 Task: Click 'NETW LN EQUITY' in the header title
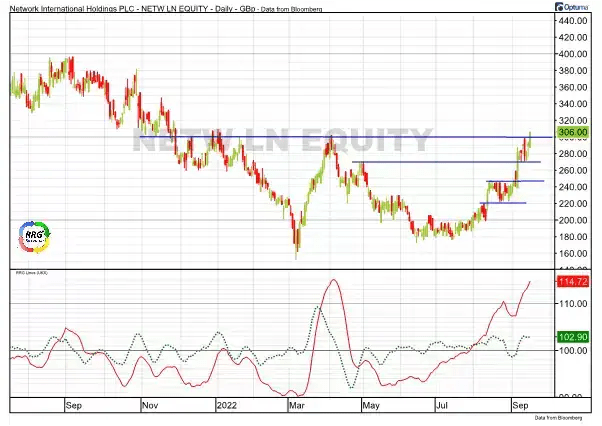click(x=175, y=8)
